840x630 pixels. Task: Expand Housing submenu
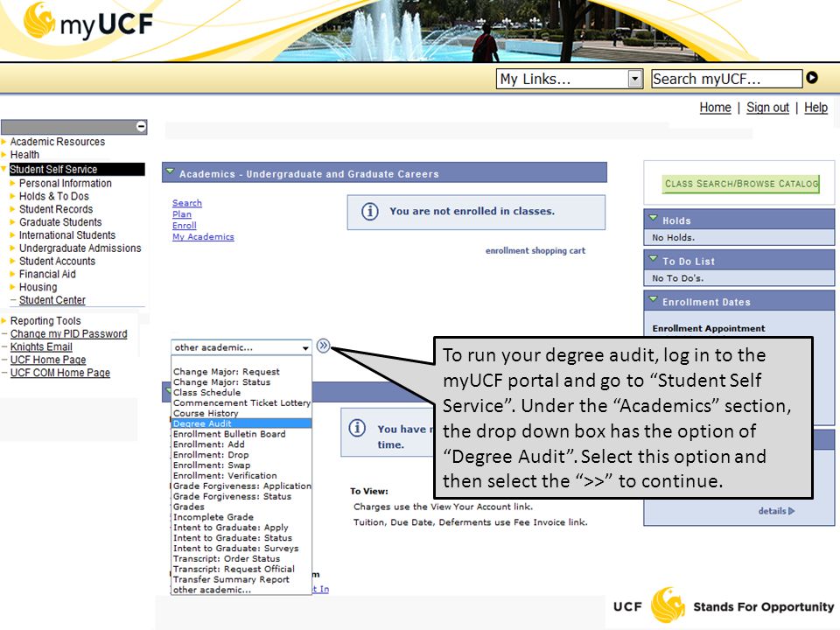[38, 287]
